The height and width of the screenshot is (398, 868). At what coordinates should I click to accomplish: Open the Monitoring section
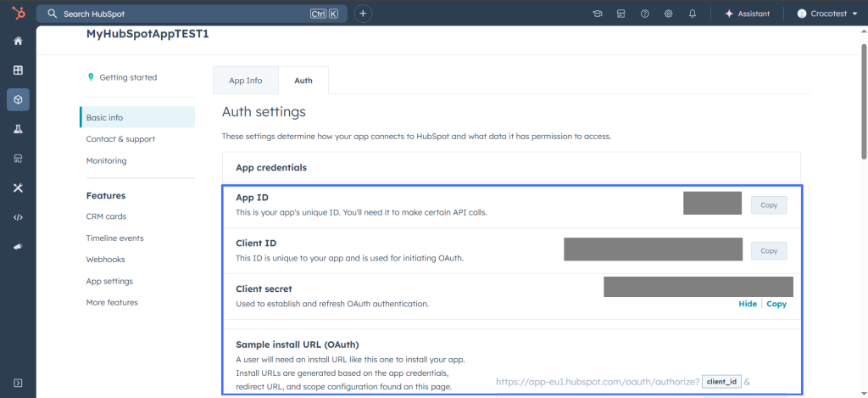click(x=106, y=160)
